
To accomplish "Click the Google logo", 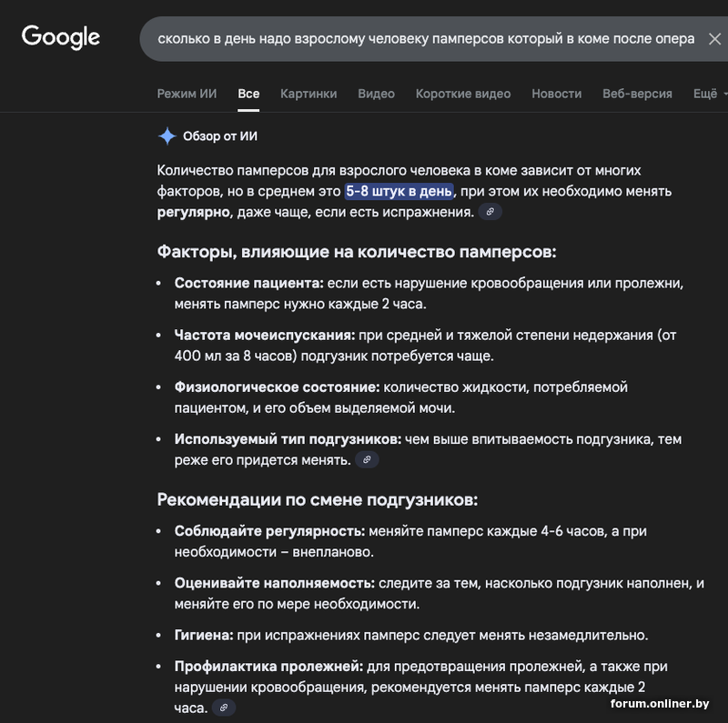I will tap(61, 37).
